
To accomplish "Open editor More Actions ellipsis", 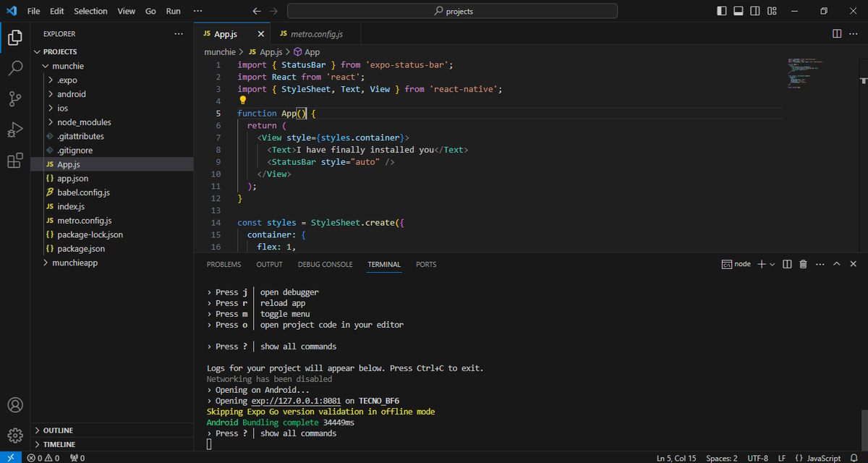I will [853, 33].
